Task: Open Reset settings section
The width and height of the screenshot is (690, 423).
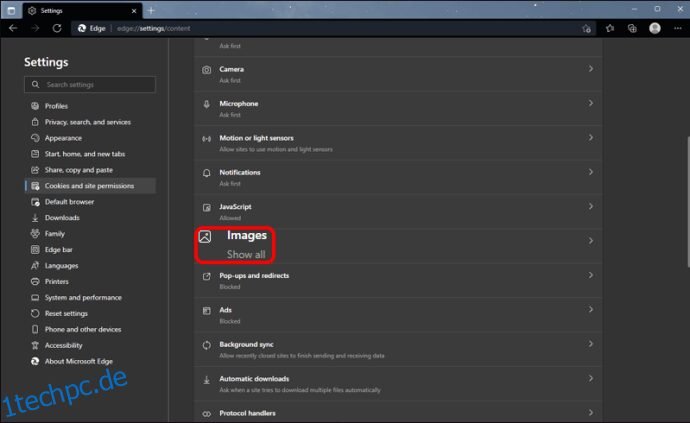Action: pos(90,313)
